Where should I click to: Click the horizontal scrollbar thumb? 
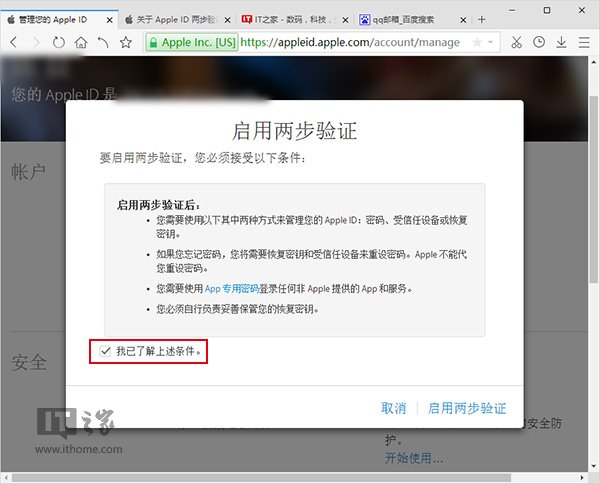point(261,477)
